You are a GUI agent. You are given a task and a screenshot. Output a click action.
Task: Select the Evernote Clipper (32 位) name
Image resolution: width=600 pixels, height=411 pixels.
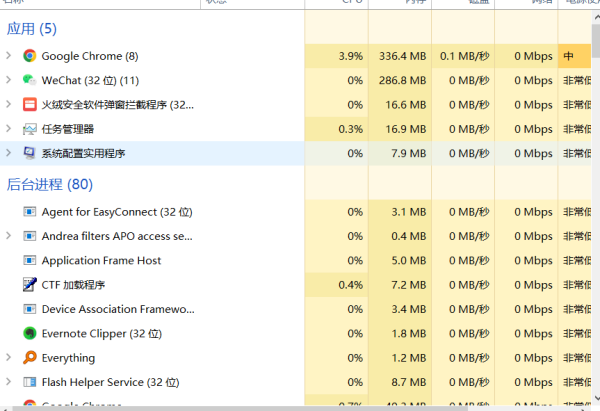102,334
